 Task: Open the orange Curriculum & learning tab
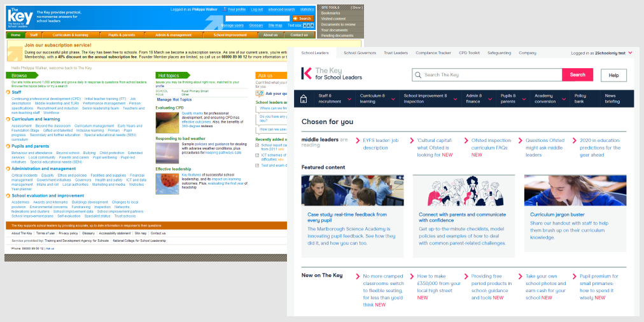[71, 35]
